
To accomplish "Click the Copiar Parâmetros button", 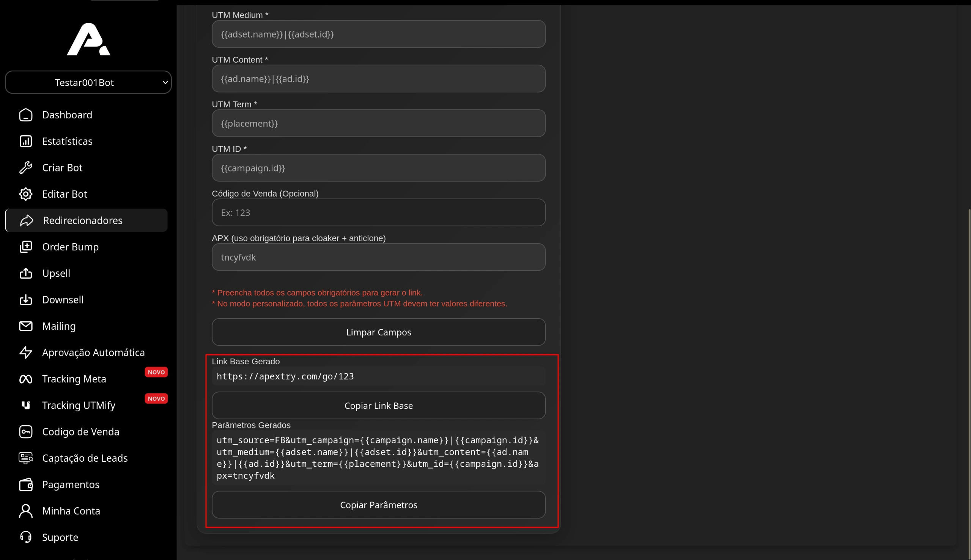I will 378,505.
